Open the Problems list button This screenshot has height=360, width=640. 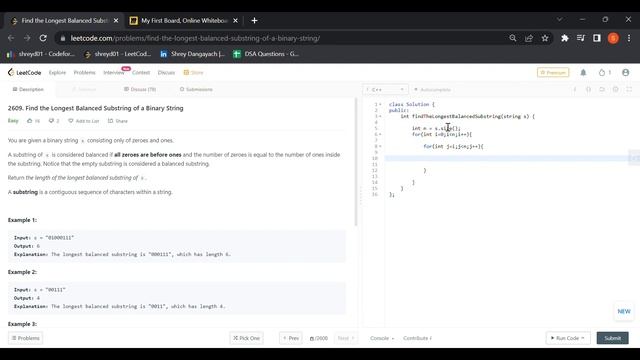coord(26,338)
